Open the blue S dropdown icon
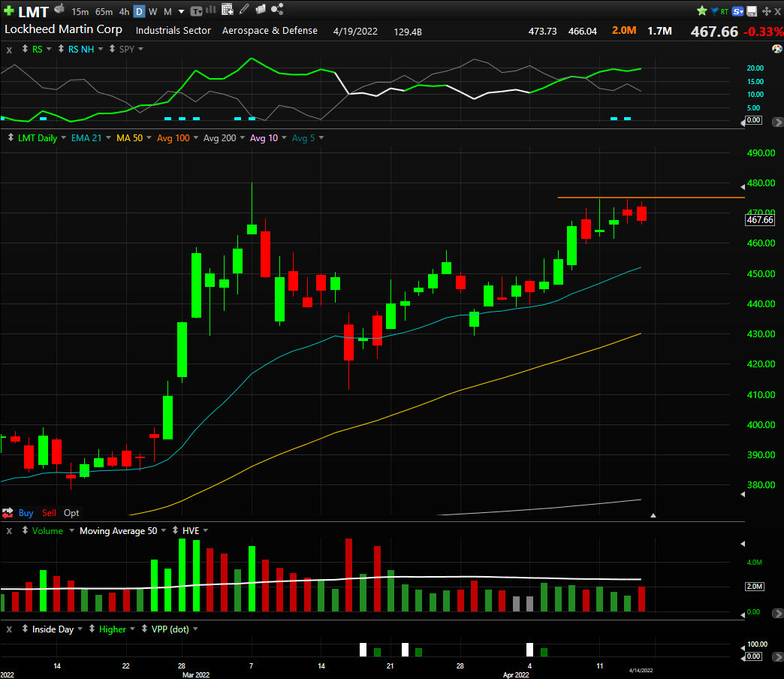Image resolution: width=784 pixels, height=679 pixels. click(x=737, y=11)
